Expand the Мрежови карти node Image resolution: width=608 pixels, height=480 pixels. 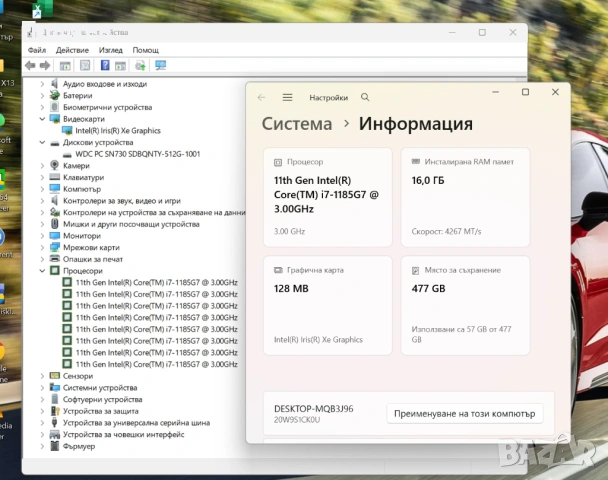click(x=42, y=247)
